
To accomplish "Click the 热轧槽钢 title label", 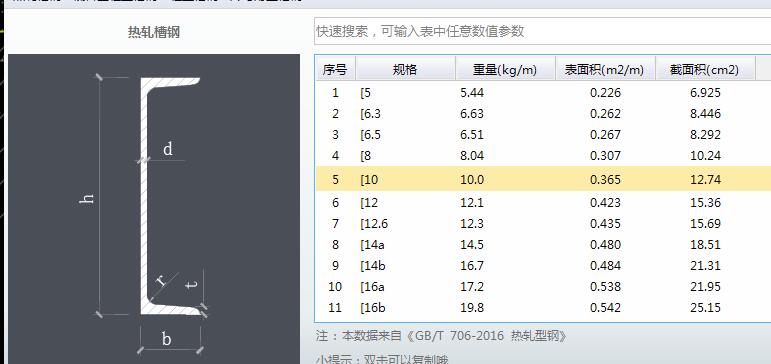I will click(154, 32).
